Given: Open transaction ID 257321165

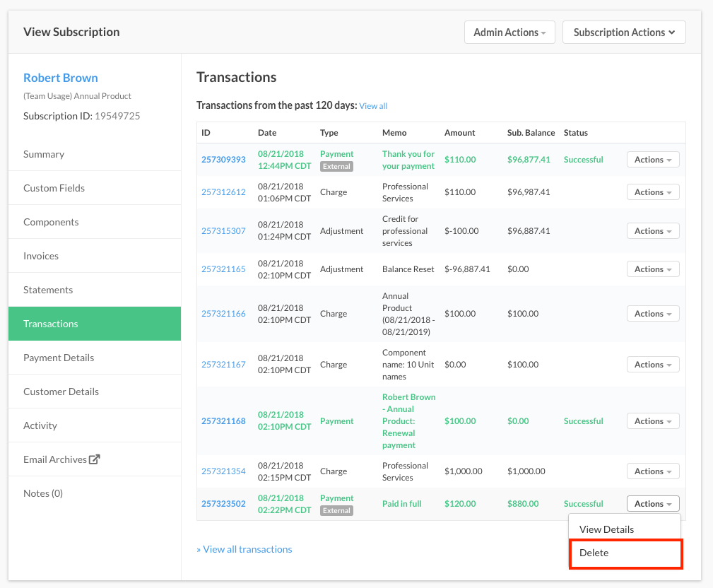Looking at the screenshot, I should click(x=223, y=269).
